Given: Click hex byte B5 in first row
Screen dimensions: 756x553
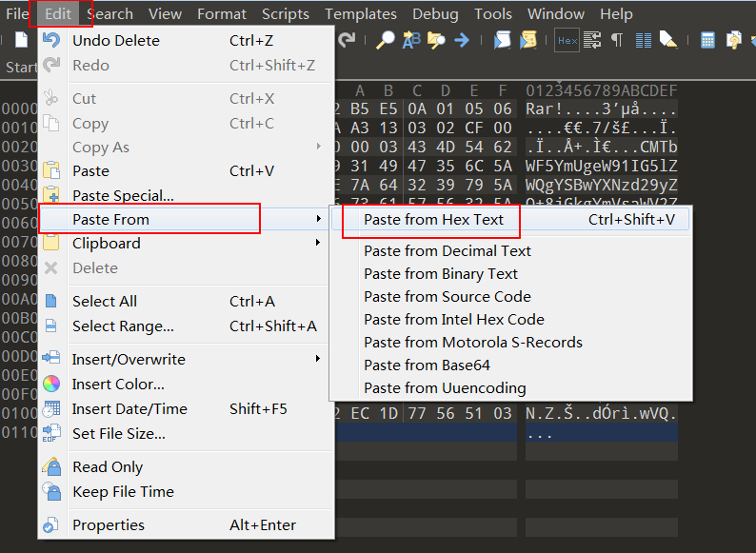Looking at the screenshot, I should click(x=360, y=109).
